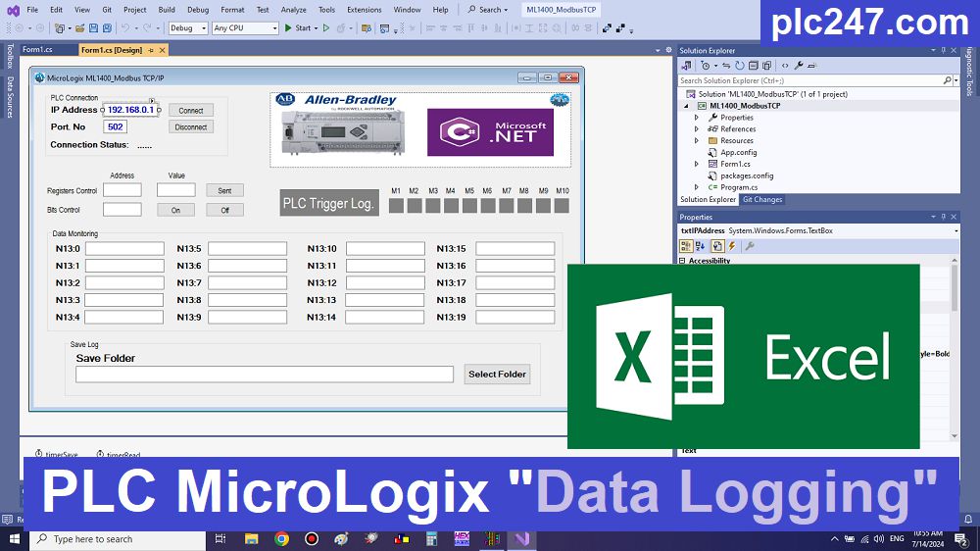This screenshot has width=980, height=551.
Task: Click the PLC Trigger Log button
Action: (x=328, y=203)
